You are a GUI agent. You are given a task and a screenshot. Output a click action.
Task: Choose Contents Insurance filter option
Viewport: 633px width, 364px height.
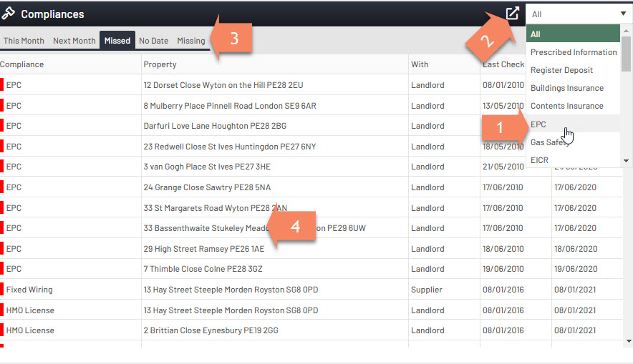click(x=566, y=106)
